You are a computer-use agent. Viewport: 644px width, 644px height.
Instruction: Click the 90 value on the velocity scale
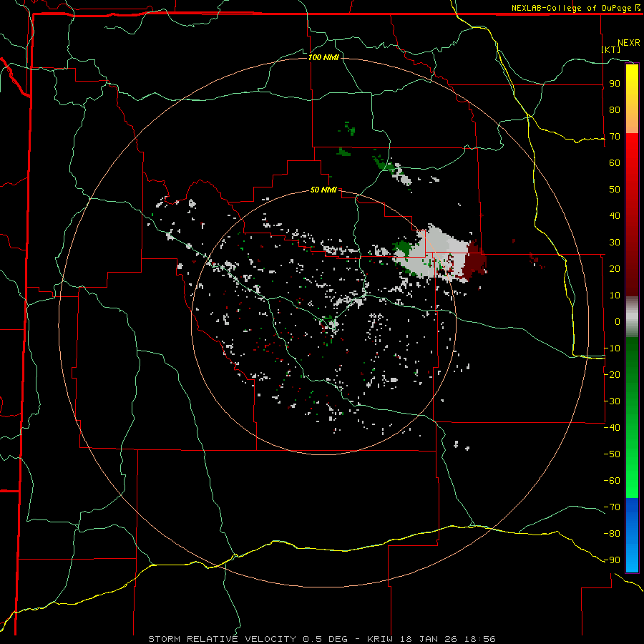[615, 84]
